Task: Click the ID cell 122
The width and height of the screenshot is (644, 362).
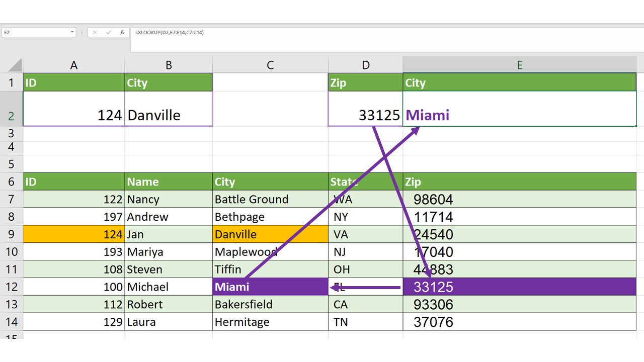Action: [74, 199]
